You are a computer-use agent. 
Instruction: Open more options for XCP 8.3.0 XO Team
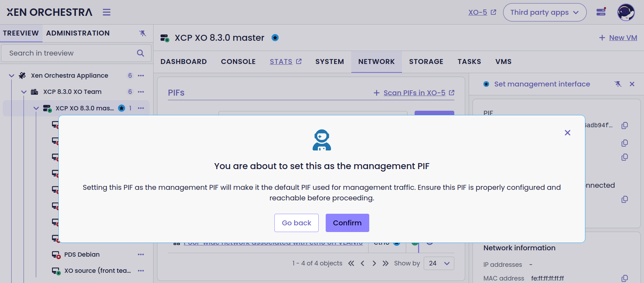point(141,92)
